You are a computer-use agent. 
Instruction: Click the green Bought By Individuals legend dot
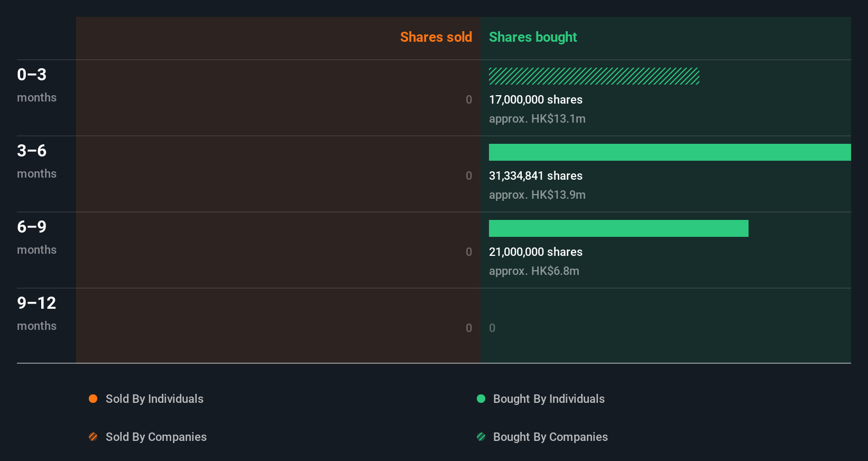point(481,399)
